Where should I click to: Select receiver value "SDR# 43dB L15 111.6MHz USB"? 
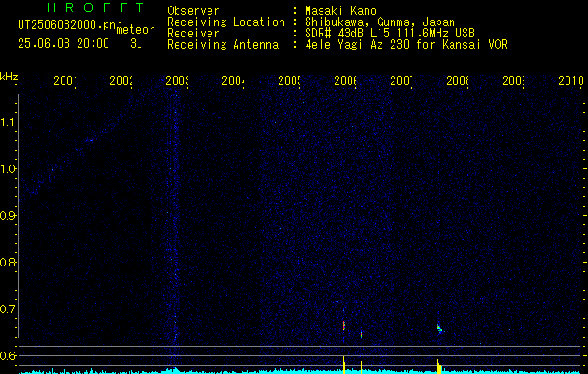(390, 34)
